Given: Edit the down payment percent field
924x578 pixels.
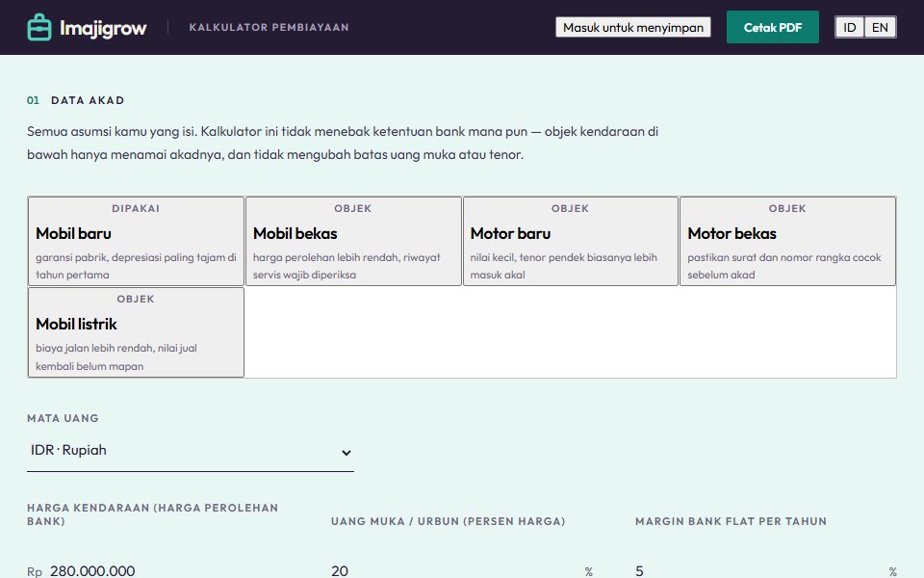Looking at the screenshot, I should tap(453, 569).
